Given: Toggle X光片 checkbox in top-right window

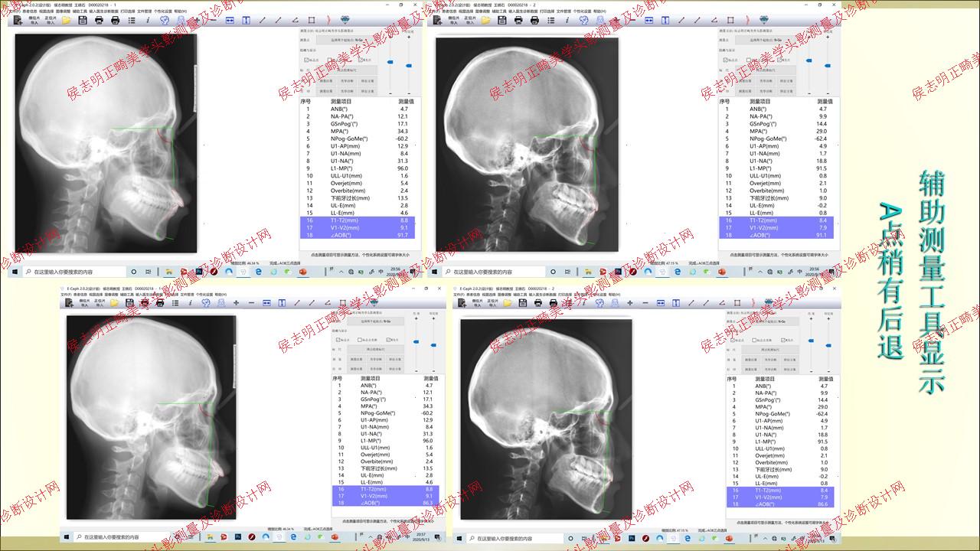Looking at the screenshot, I should coord(779,60).
